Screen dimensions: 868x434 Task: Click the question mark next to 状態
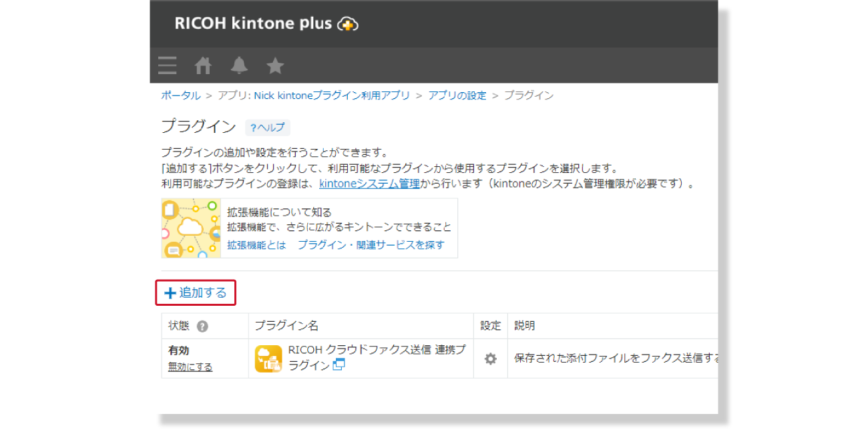[x=202, y=327]
